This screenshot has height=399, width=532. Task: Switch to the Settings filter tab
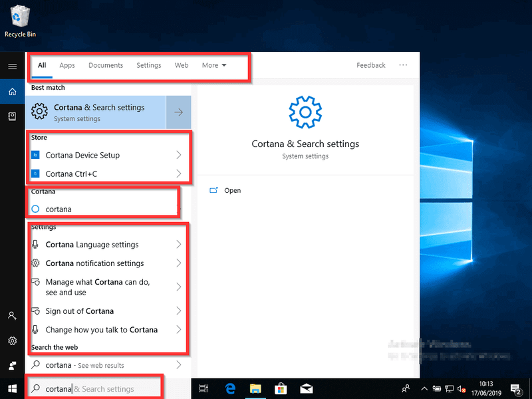point(148,65)
